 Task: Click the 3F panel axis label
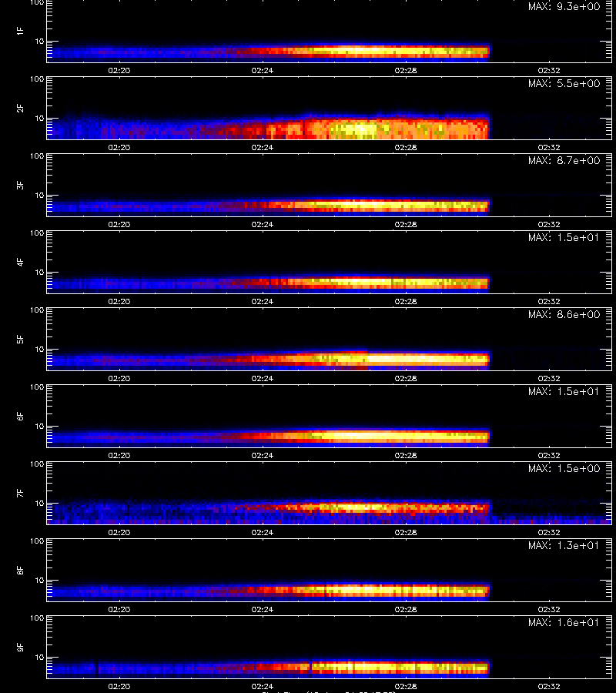point(19,185)
